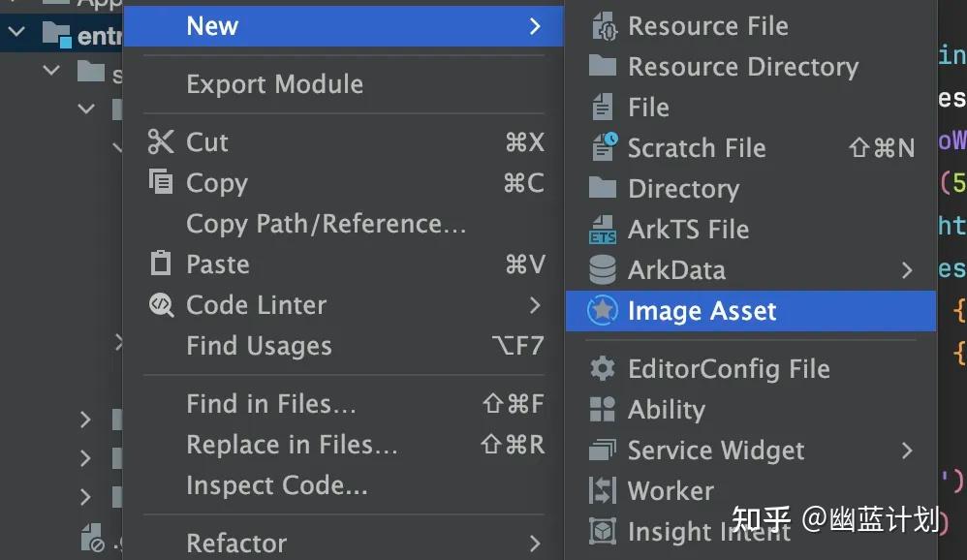
Task: Click the Ability squares icon
Action: (602, 409)
